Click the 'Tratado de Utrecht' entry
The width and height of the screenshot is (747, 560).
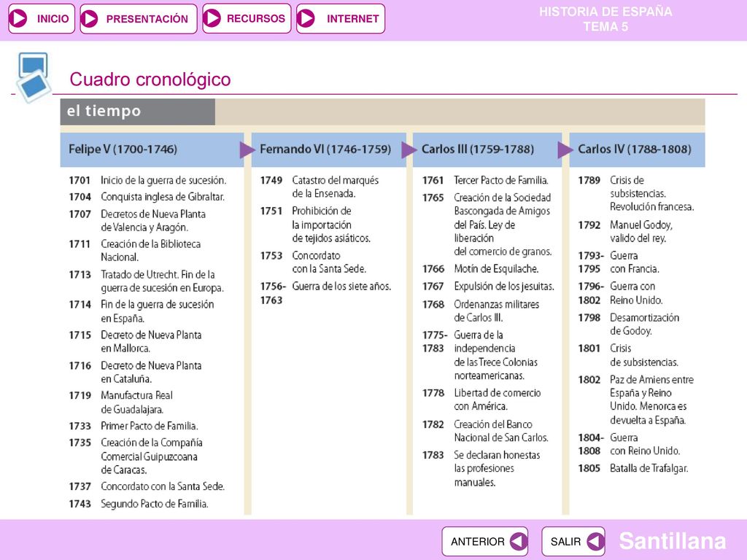coord(162,281)
